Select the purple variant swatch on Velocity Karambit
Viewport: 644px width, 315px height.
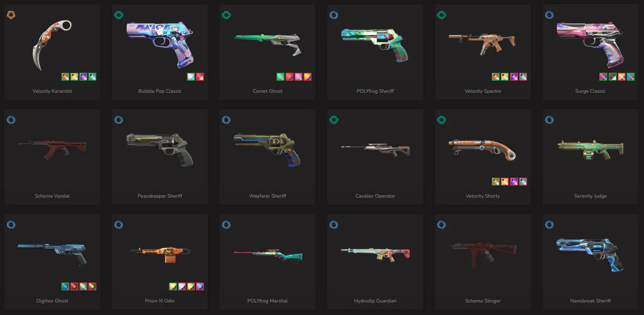click(83, 77)
